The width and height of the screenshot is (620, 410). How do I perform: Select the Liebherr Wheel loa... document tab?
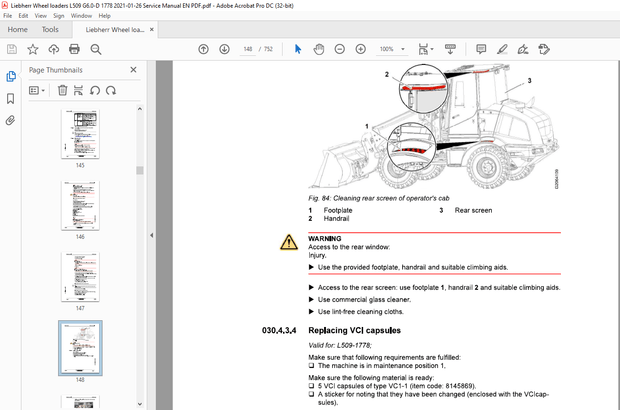(x=115, y=30)
